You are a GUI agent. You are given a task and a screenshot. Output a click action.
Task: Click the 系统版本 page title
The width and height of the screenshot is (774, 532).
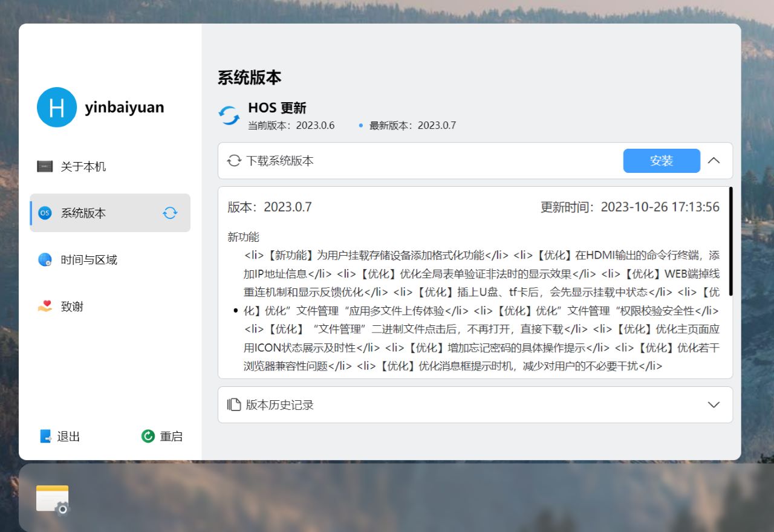tap(250, 77)
